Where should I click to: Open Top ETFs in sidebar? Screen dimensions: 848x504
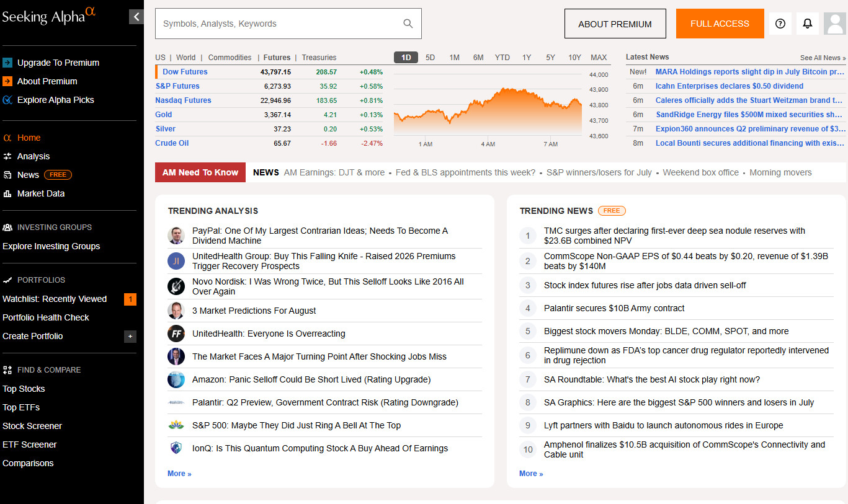pos(21,407)
